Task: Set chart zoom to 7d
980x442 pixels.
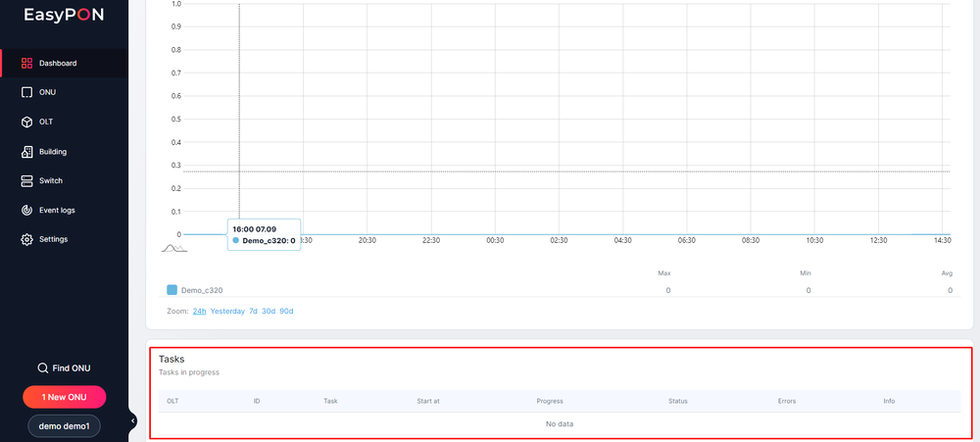Action: click(253, 311)
